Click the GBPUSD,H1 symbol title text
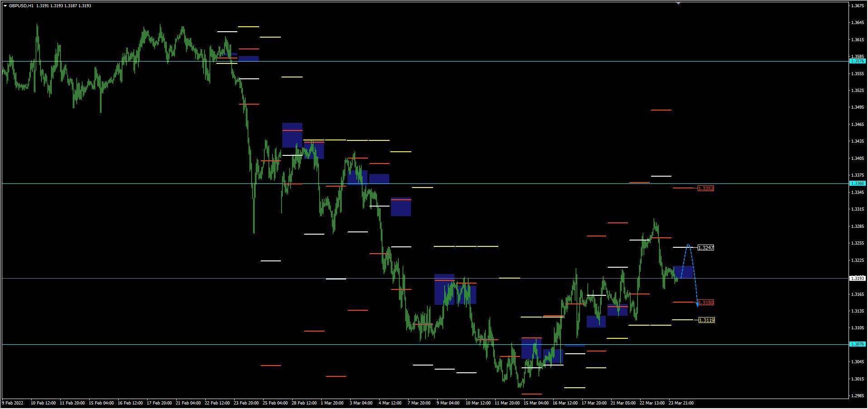868x409 pixels. click(21, 6)
